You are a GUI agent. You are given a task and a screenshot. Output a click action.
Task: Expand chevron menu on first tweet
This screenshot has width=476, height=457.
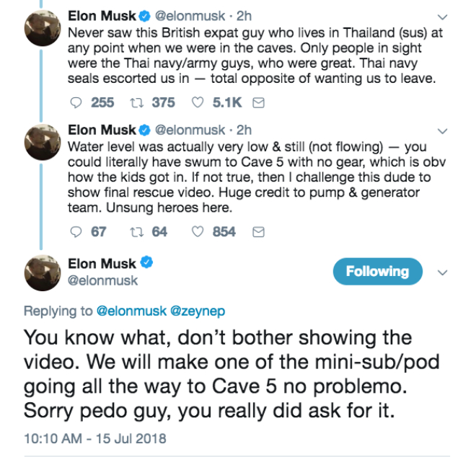443,14
